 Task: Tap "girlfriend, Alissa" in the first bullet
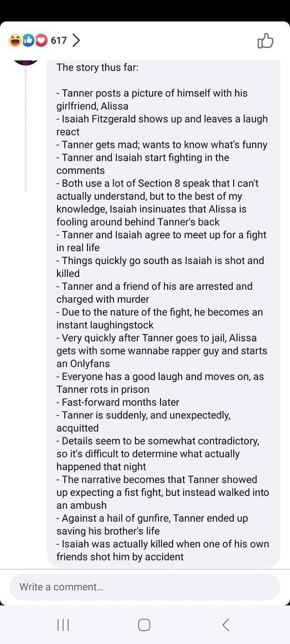pos(92,106)
